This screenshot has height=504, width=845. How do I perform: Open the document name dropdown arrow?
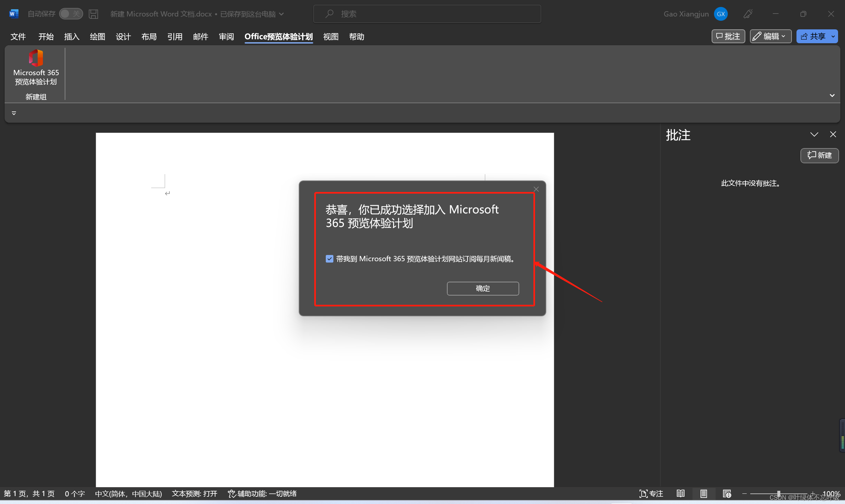(281, 14)
